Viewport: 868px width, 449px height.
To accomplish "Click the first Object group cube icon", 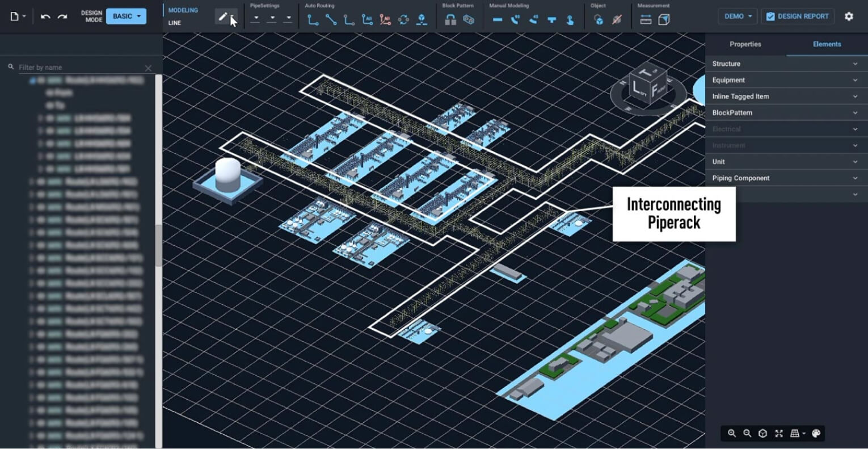I will click(x=599, y=20).
